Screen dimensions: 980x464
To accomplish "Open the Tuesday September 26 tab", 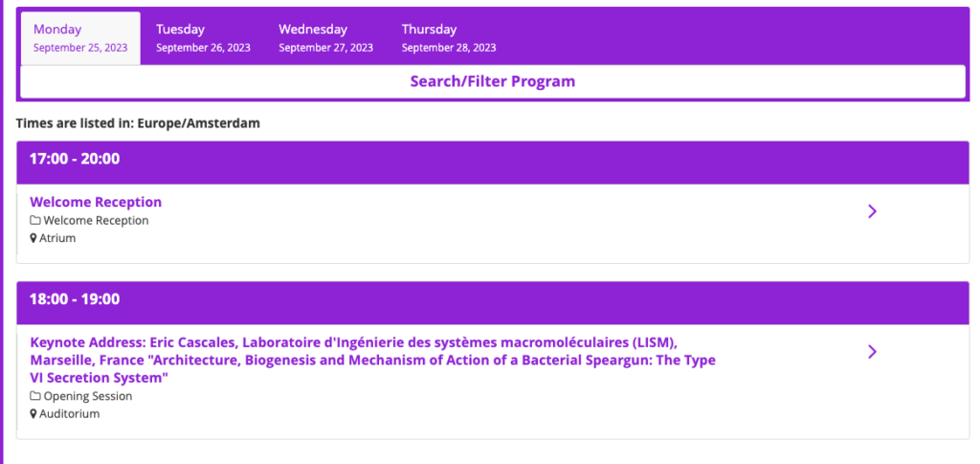I will (x=203, y=38).
